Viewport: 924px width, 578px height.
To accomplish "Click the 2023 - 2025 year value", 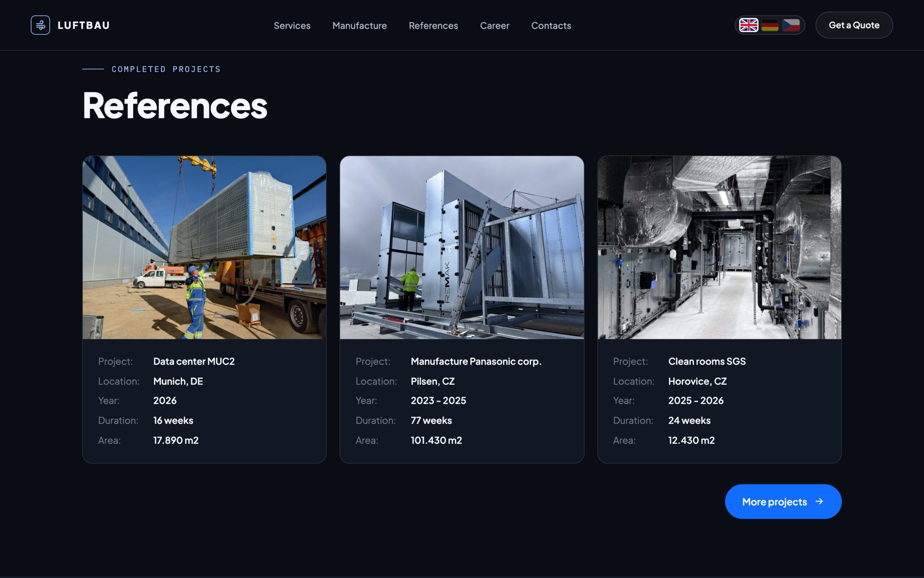I will point(438,401).
